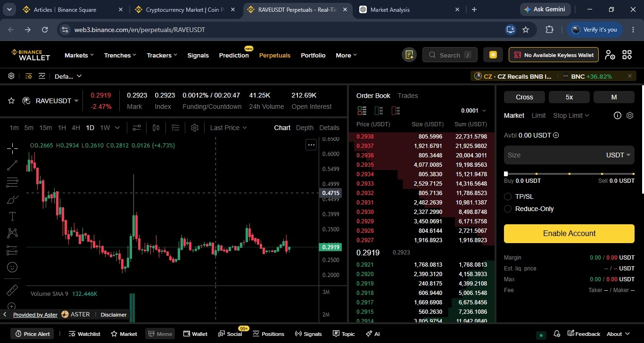Screen dimensions: 644x343
Task: Open the order book 0.0001 precision dropdown
Action: point(473,111)
